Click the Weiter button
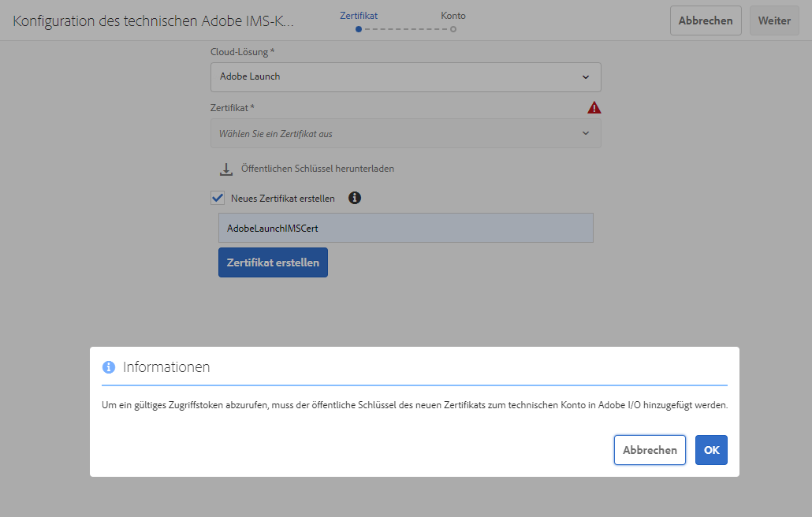This screenshot has height=517, width=812. 774,20
